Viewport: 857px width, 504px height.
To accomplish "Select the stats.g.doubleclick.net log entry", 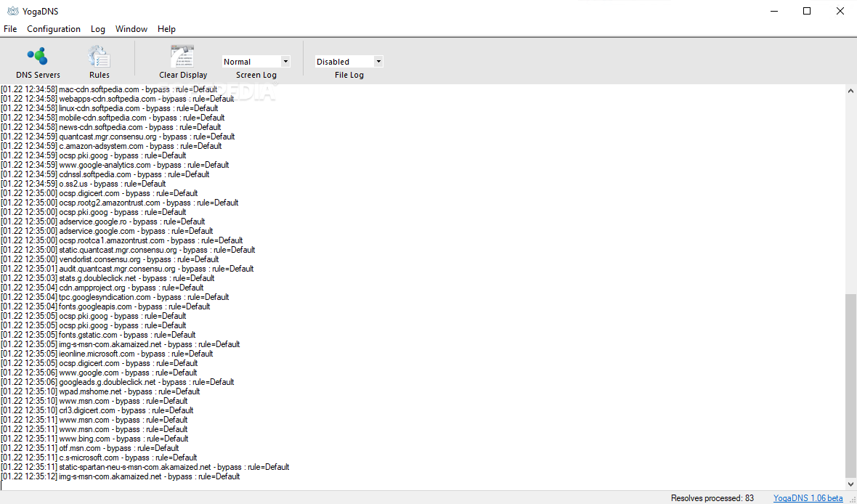I will point(107,278).
